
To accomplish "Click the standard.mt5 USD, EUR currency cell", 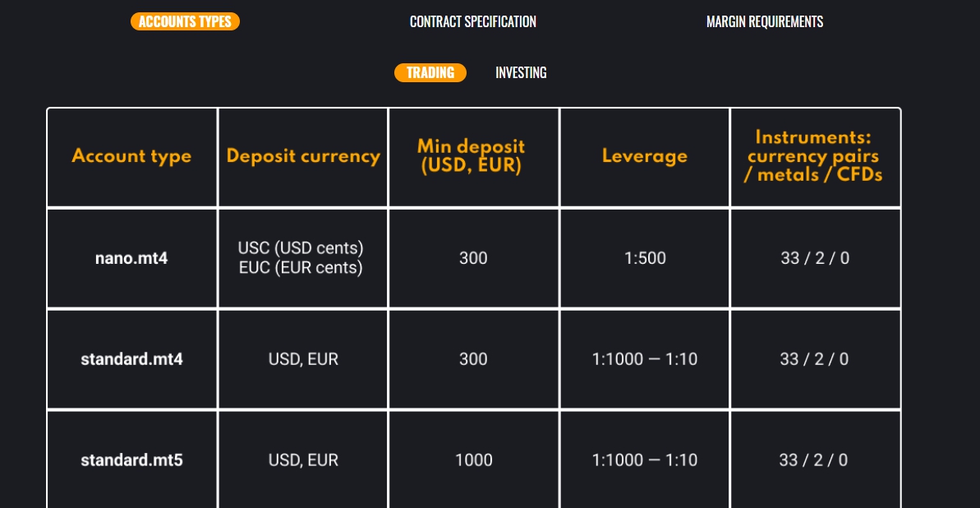I will click(303, 460).
